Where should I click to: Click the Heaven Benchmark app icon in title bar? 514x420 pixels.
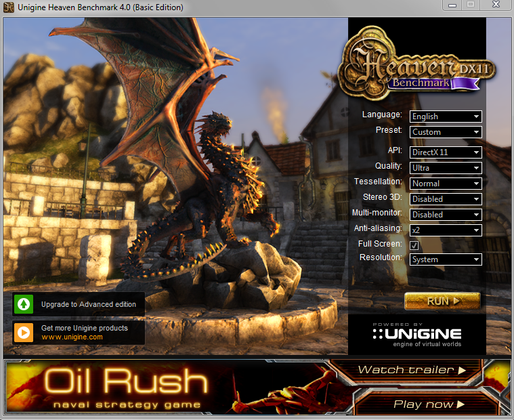[x=9, y=7]
